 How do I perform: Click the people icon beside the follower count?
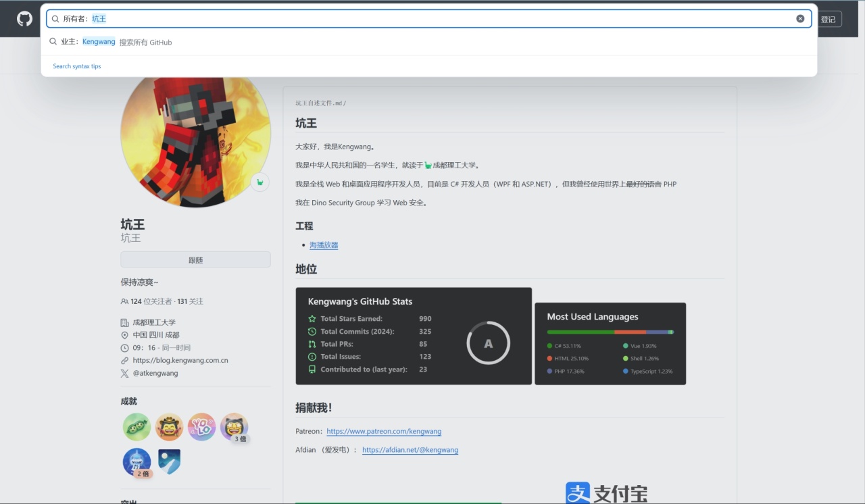pos(124,301)
